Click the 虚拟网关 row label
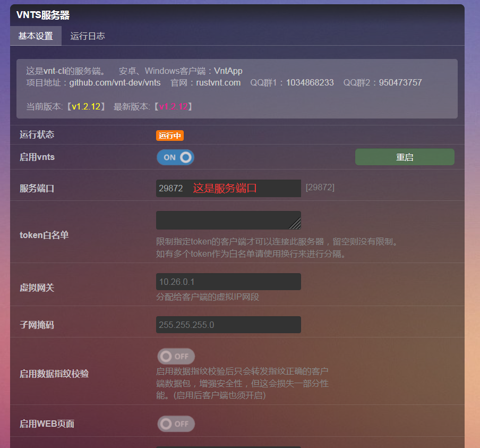Image resolution: width=480 pixels, height=448 pixels. pyautogui.click(x=37, y=288)
